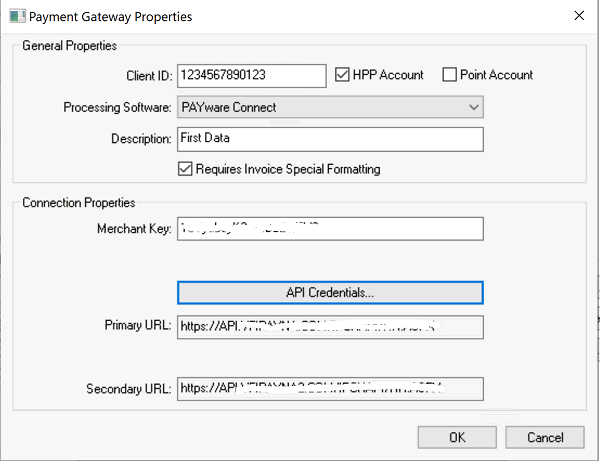Click inside the Primary URL field

click(329, 327)
